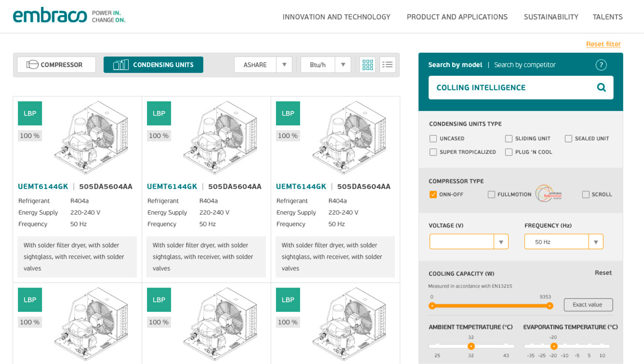Click the cooling capacity minimum handle

(432, 306)
